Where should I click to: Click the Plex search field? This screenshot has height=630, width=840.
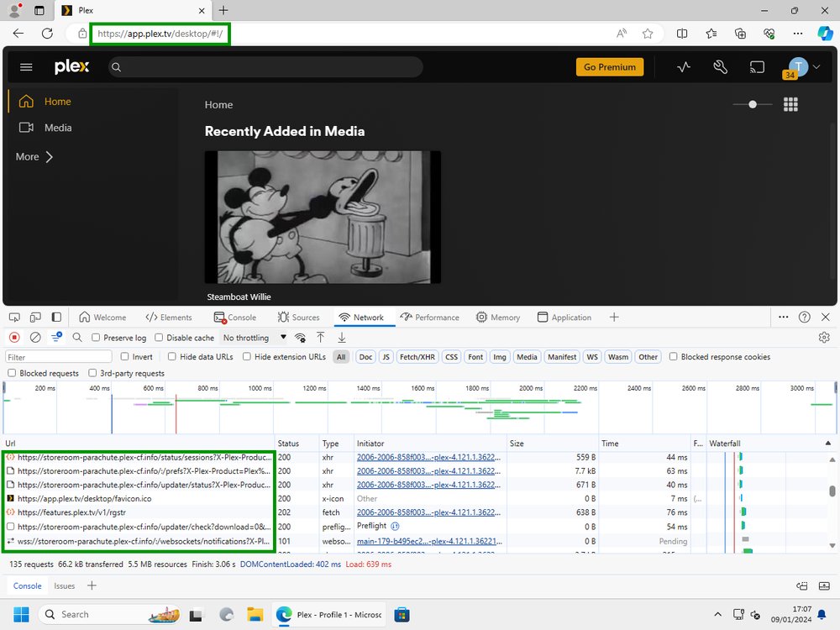266,67
